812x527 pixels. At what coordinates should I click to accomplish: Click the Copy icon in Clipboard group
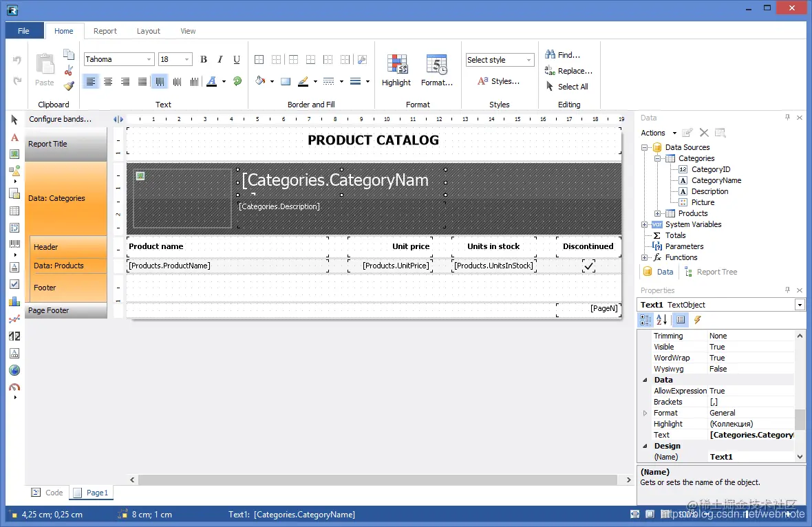point(68,54)
